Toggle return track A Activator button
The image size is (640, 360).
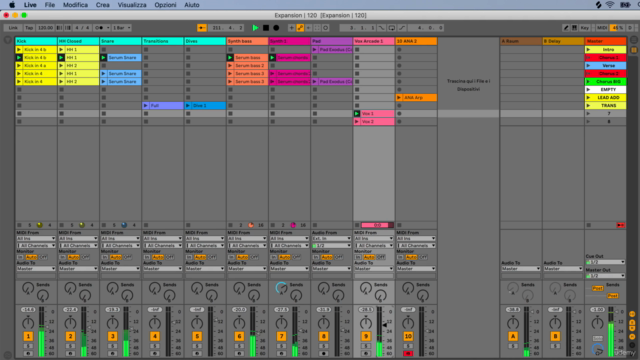click(513, 336)
